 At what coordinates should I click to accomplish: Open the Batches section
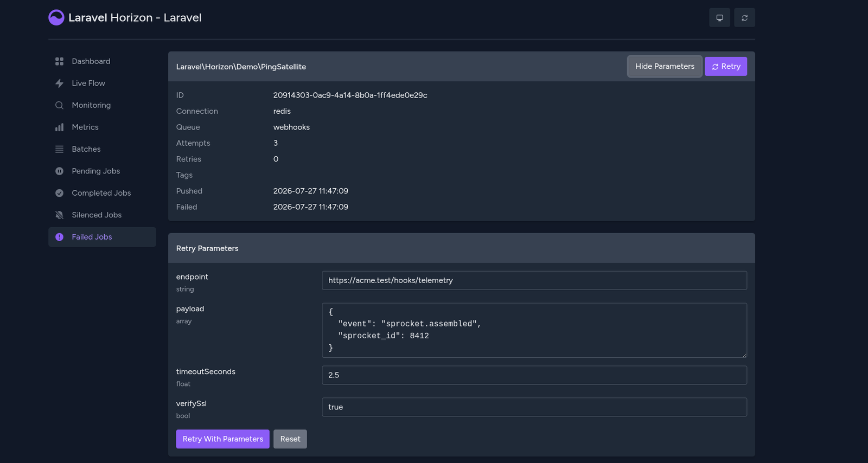pyautogui.click(x=102, y=149)
